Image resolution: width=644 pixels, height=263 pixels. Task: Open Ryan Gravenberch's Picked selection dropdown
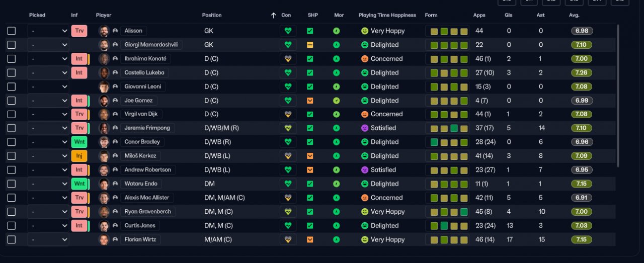(48, 212)
